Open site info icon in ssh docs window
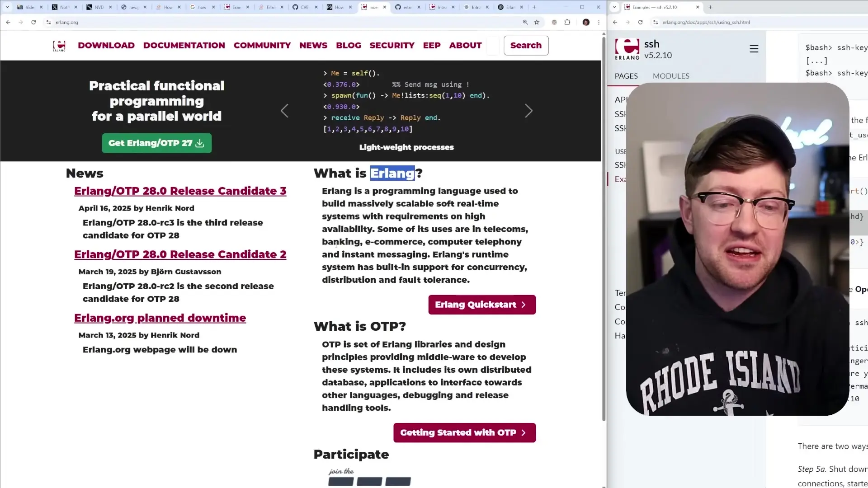This screenshot has width=868, height=488. coord(656,22)
